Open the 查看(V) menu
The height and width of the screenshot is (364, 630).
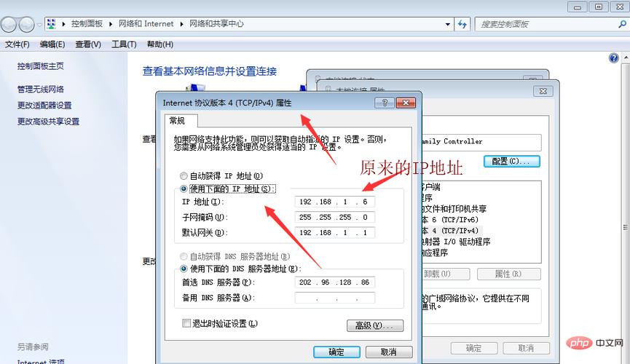click(x=88, y=44)
